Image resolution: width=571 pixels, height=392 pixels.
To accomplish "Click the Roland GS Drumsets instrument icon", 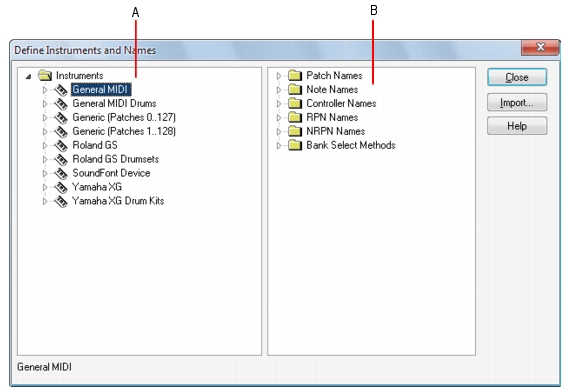I will pos(61,159).
